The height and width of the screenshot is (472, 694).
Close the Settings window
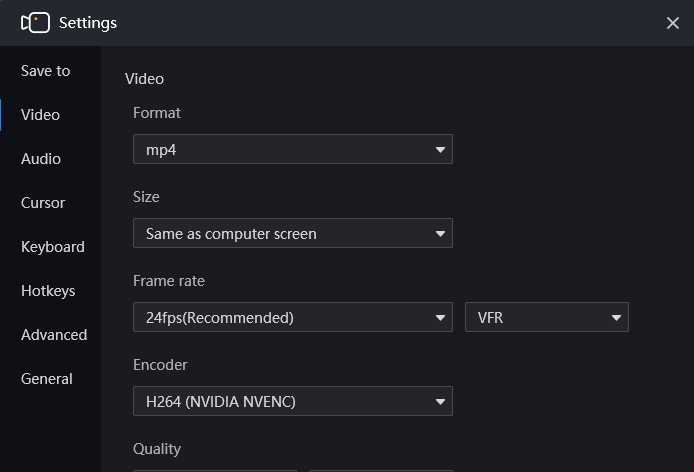[673, 23]
